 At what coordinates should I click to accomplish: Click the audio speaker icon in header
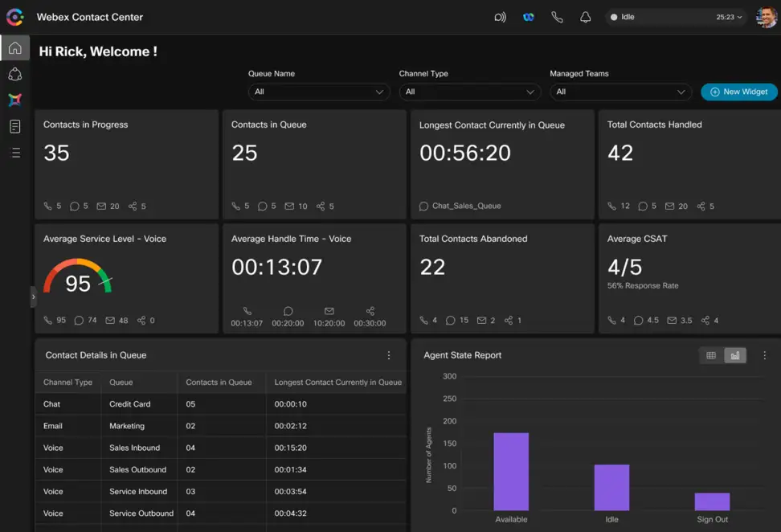point(500,18)
